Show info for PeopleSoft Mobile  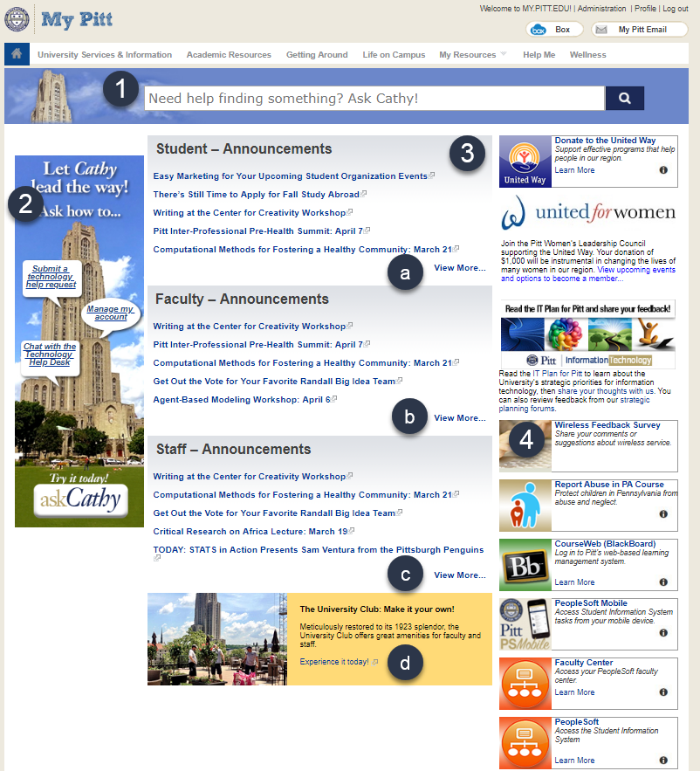pos(663,633)
